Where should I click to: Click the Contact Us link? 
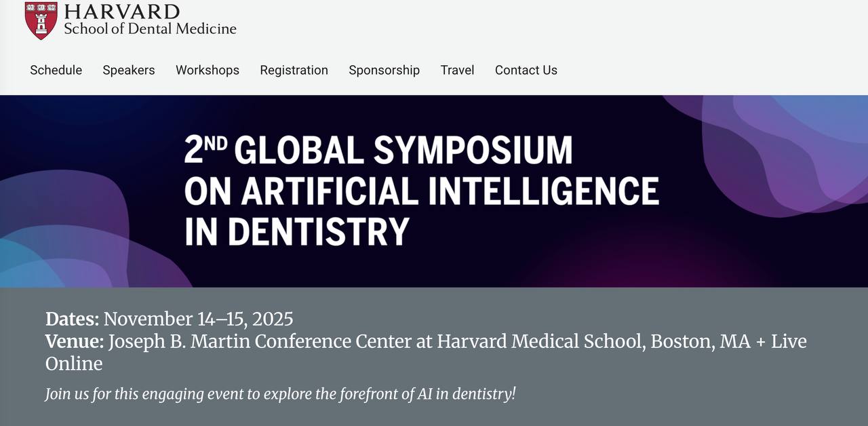click(x=526, y=70)
